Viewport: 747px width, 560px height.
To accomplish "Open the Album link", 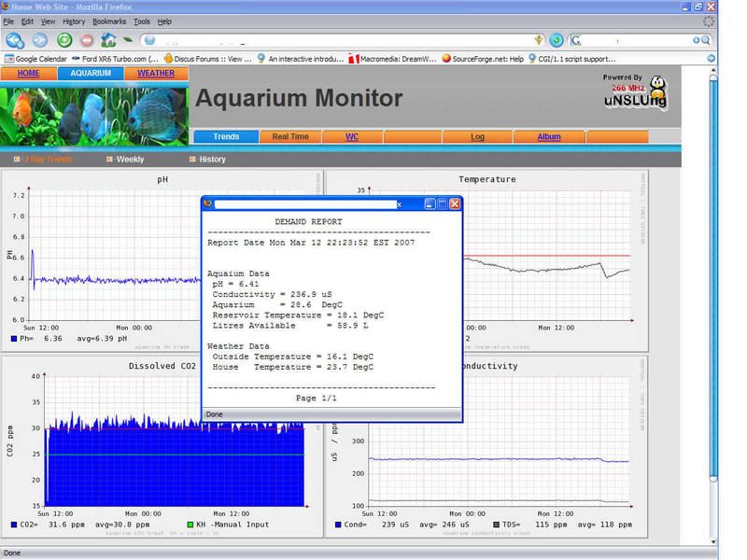I will [x=549, y=136].
